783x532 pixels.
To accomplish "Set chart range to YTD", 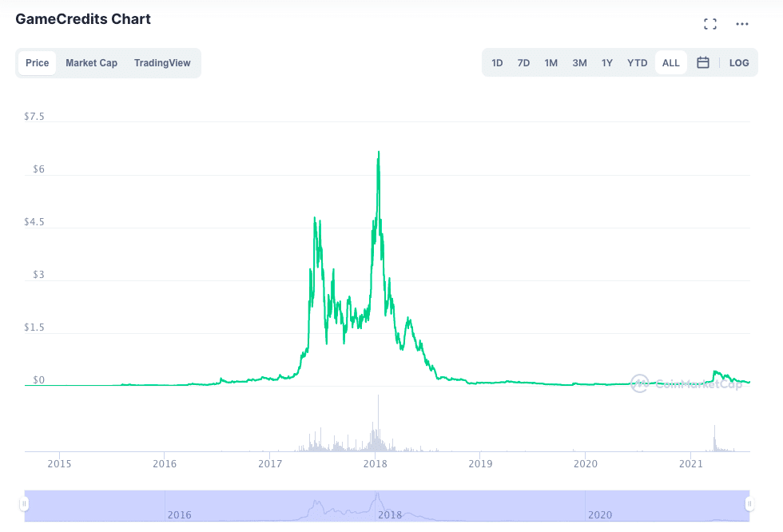I will (638, 63).
